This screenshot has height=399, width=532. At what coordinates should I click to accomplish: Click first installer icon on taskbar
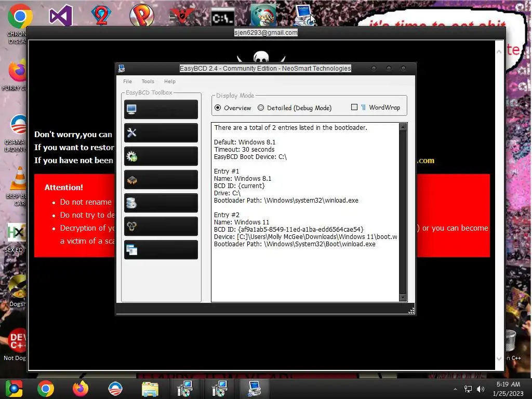pos(185,389)
